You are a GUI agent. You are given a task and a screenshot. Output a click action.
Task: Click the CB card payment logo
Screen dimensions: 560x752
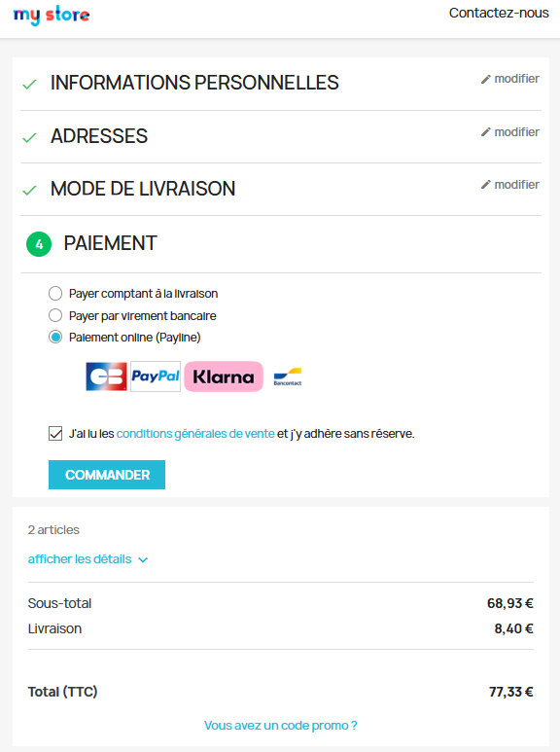click(106, 376)
